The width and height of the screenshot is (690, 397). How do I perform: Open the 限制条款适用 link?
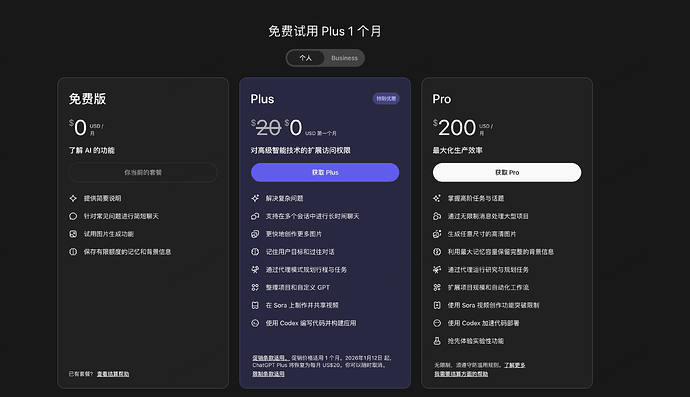coord(268,374)
